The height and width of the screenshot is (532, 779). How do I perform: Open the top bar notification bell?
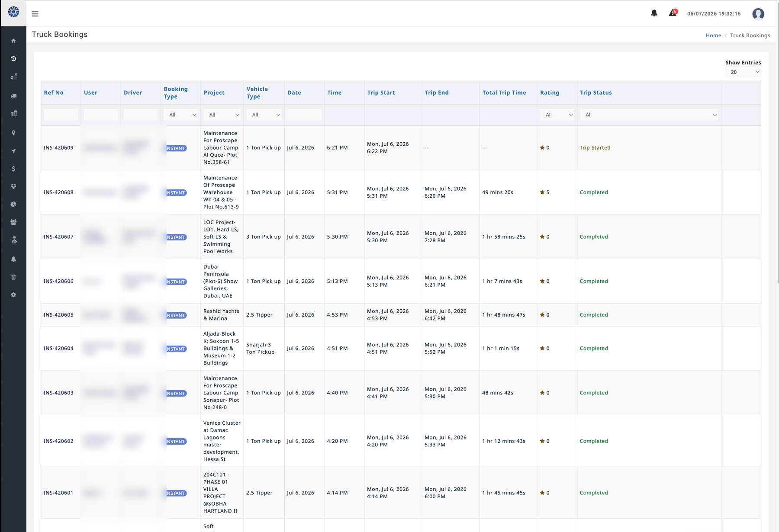pyautogui.click(x=654, y=13)
